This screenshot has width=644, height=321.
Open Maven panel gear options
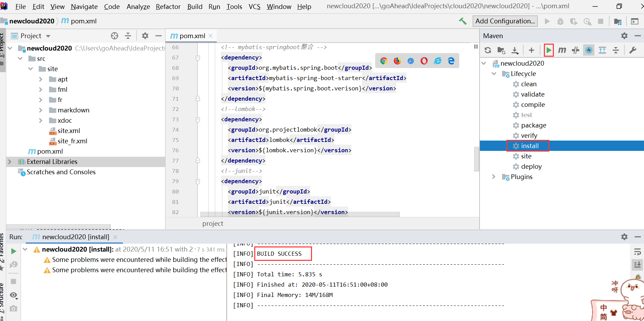click(624, 36)
